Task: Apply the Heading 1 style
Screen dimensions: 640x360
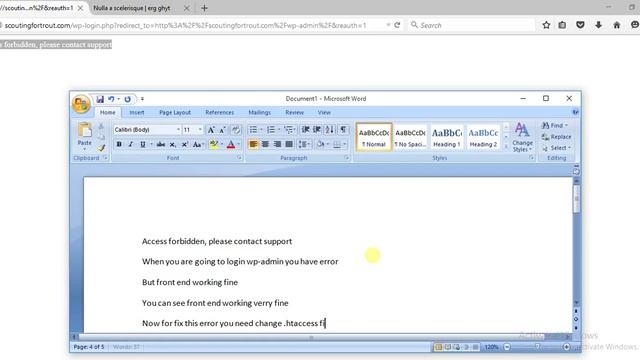Action: point(447,137)
